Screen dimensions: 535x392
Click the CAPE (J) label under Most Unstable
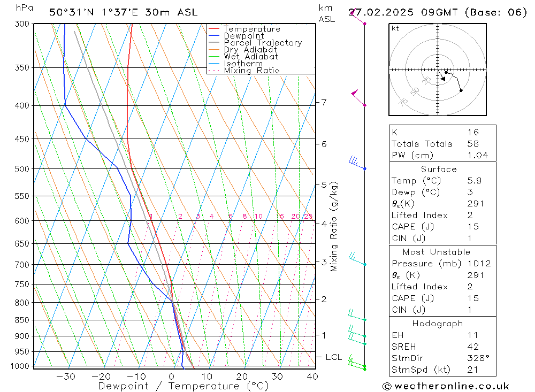(413, 298)
